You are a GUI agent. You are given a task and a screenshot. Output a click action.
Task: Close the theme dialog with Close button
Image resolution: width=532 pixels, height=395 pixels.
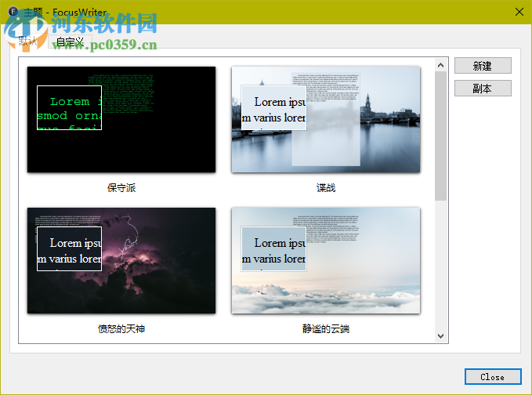click(x=493, y=377)
